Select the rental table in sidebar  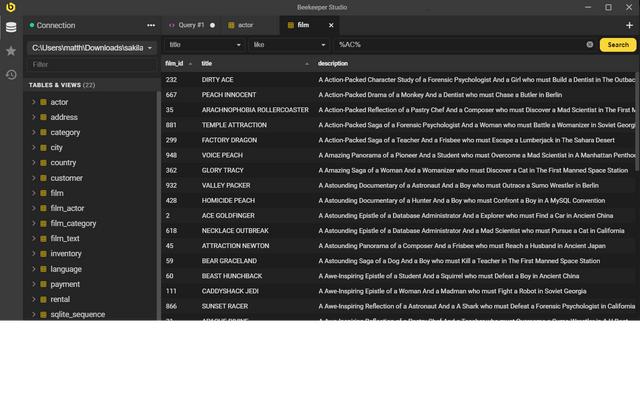point(60,299)
